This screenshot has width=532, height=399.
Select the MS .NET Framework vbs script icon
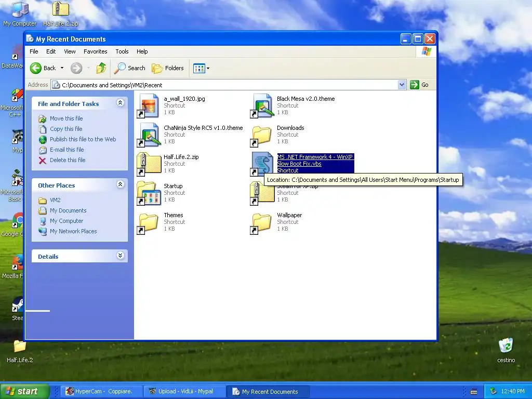point(261,164)
